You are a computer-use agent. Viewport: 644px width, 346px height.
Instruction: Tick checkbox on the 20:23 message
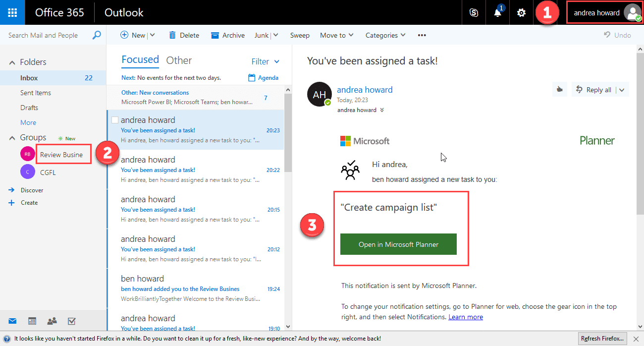click(115, 120)
